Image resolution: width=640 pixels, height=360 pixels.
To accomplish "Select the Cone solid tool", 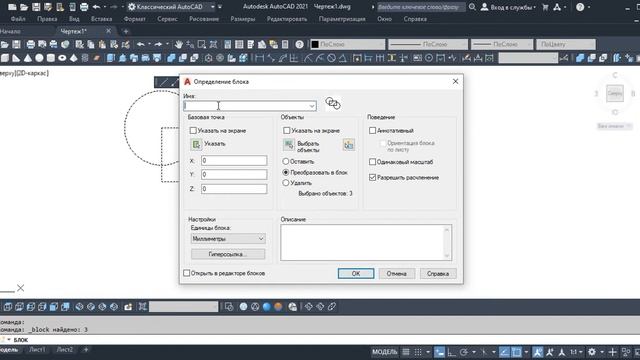I will [x=28, y=58].
